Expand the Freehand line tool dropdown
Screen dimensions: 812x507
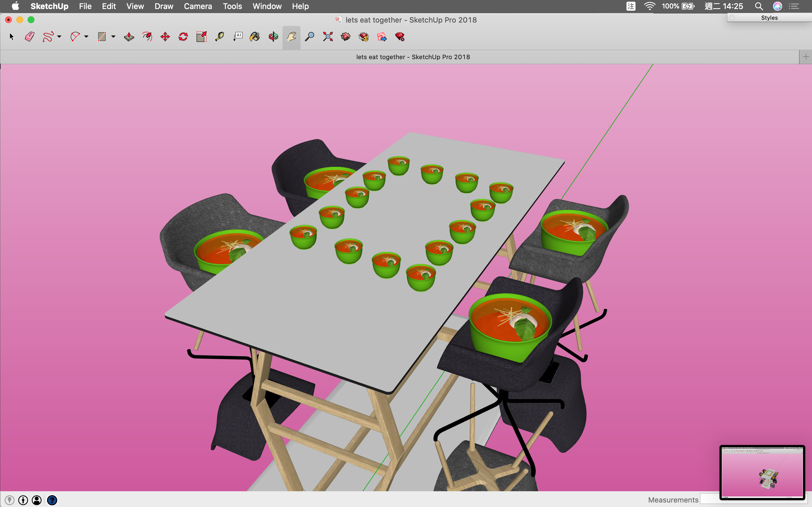pyautogui.click(x=59, y=37)
